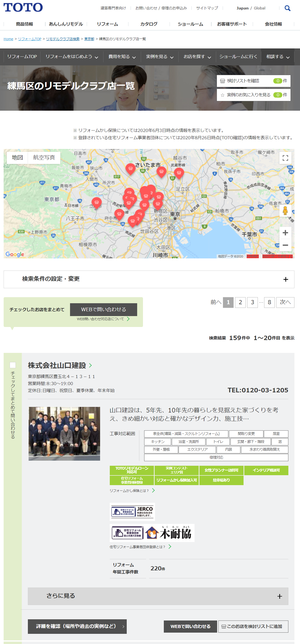Click the サイトマップ link

[x=207, y=8]
